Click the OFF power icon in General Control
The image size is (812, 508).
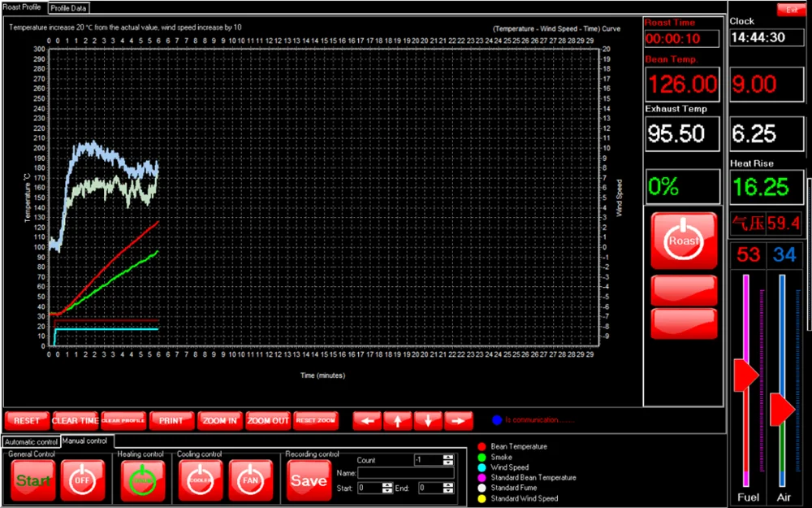point(83,480)
